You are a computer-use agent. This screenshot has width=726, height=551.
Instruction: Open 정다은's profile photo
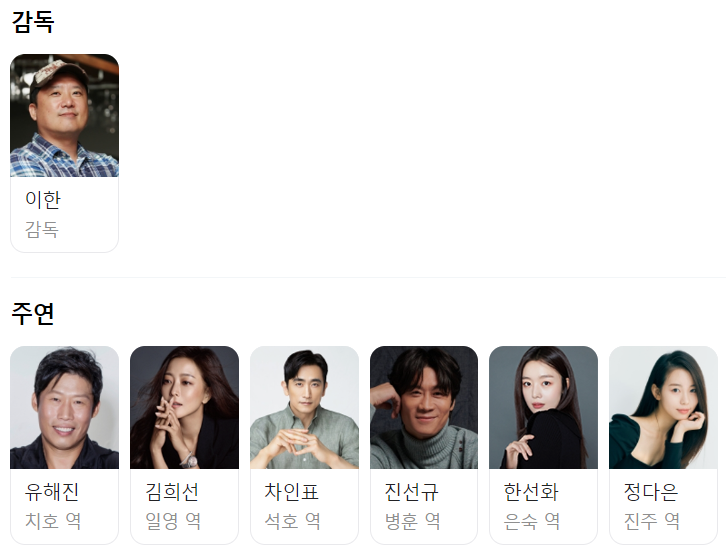click(x=663, y=407)
